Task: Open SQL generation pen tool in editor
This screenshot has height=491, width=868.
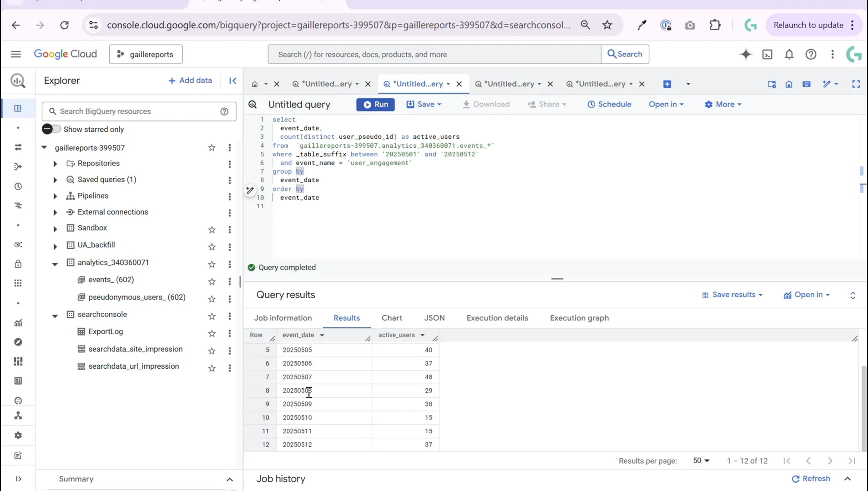Action: tap(250, 190)
